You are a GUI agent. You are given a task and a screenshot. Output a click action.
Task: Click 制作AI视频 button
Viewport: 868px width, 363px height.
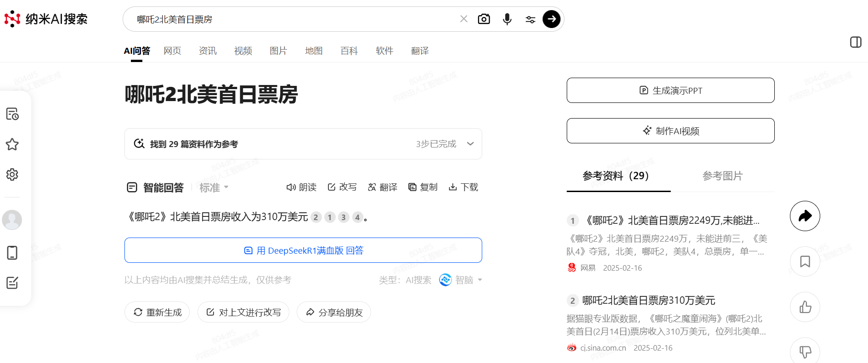[x=671, y=131]
